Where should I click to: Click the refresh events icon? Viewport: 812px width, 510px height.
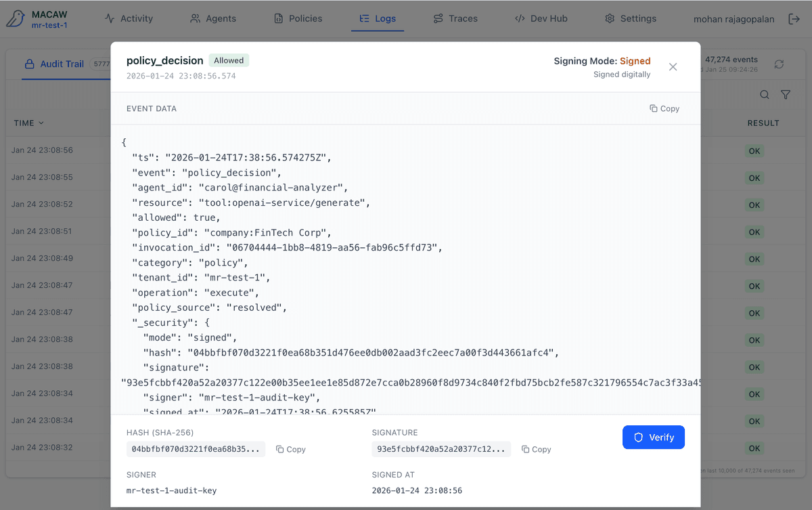click(x=779, y=64)
